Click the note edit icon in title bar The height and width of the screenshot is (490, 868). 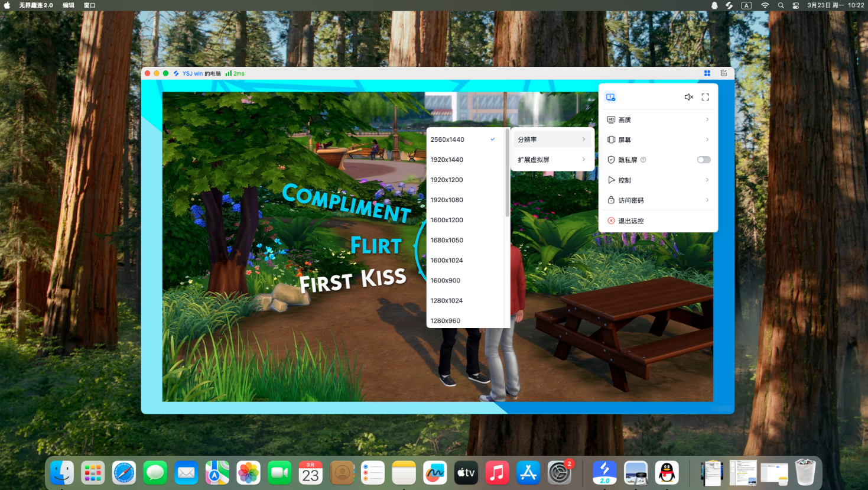723,73
